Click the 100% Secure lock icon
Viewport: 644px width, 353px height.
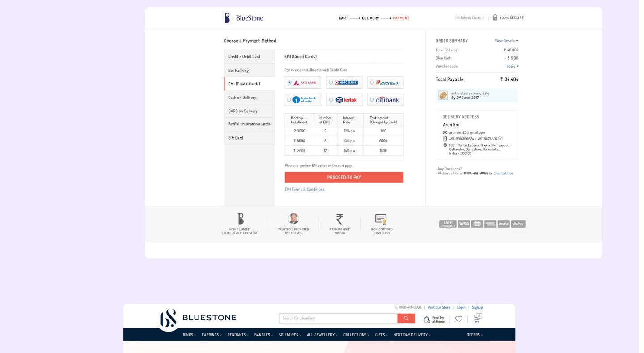495,17
